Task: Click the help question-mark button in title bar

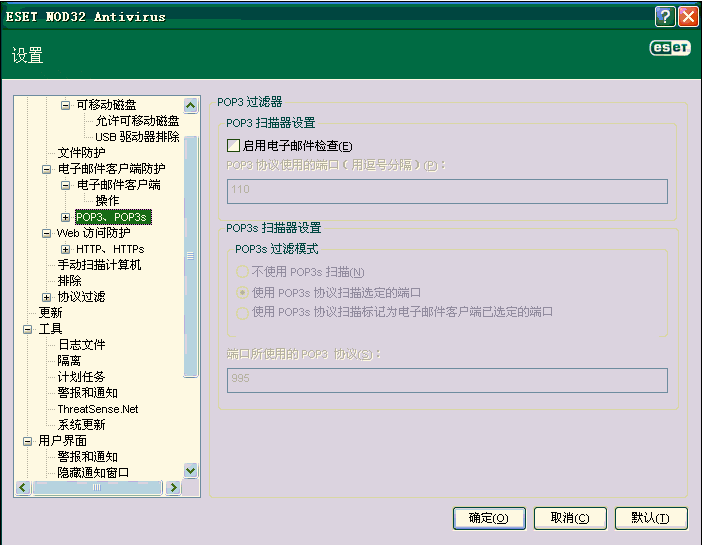Action: pos(665,16)
